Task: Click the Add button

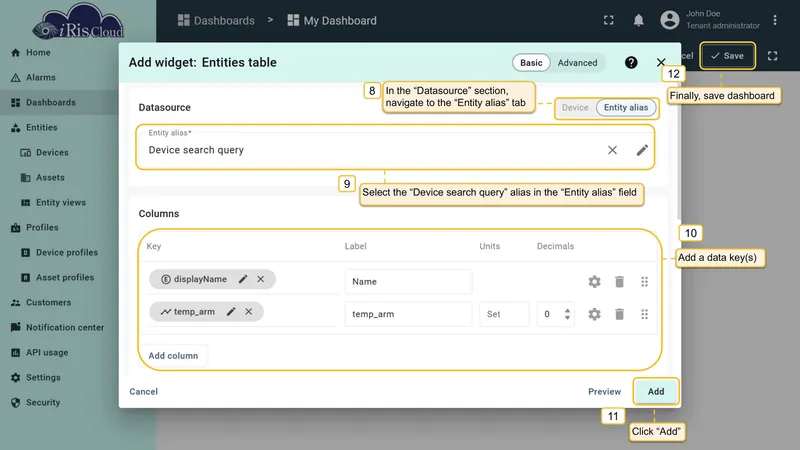Action: tap(656, 392)
